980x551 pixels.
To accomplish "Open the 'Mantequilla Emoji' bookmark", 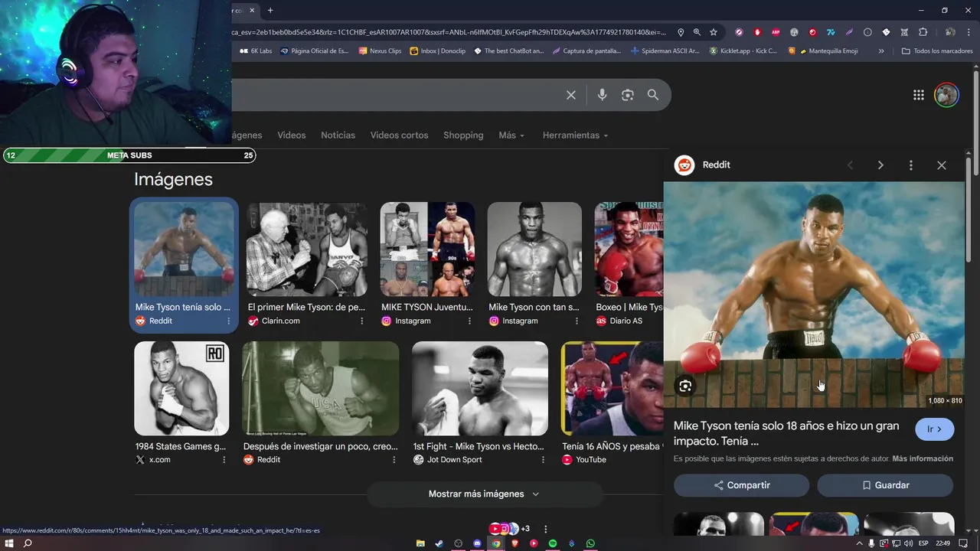I will click(823, 51).
